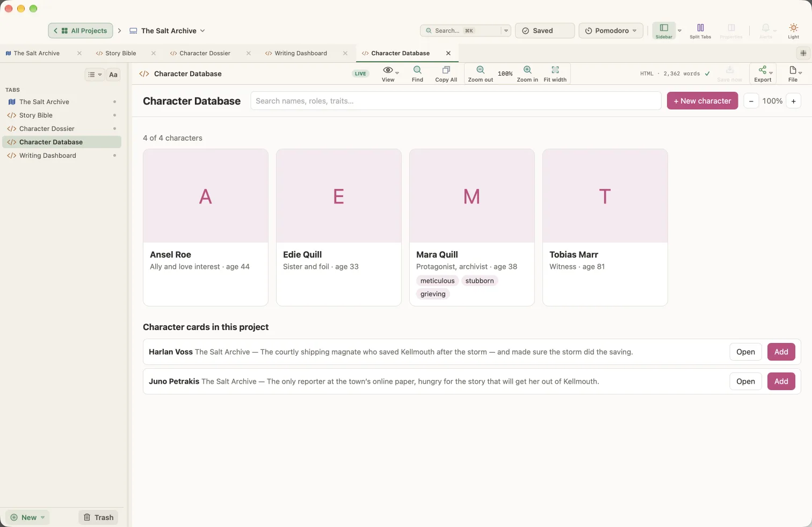Open the Export share icon
The image size is (812, 527).
(x=763, y=70)
